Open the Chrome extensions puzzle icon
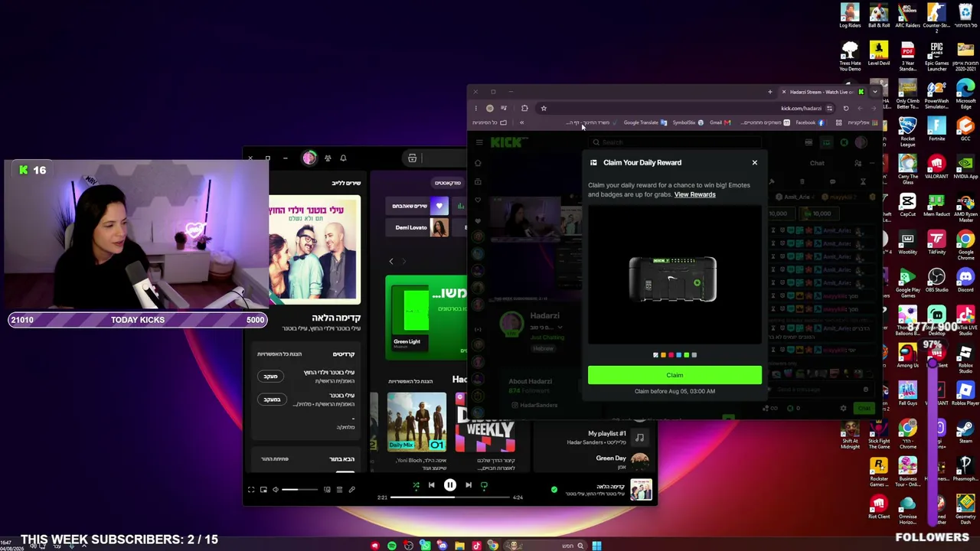 tap(524, 109)
